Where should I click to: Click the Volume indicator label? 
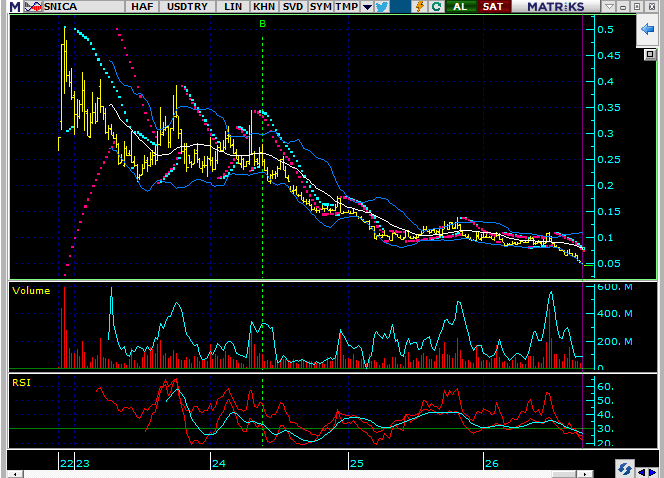tap(31, 290)
